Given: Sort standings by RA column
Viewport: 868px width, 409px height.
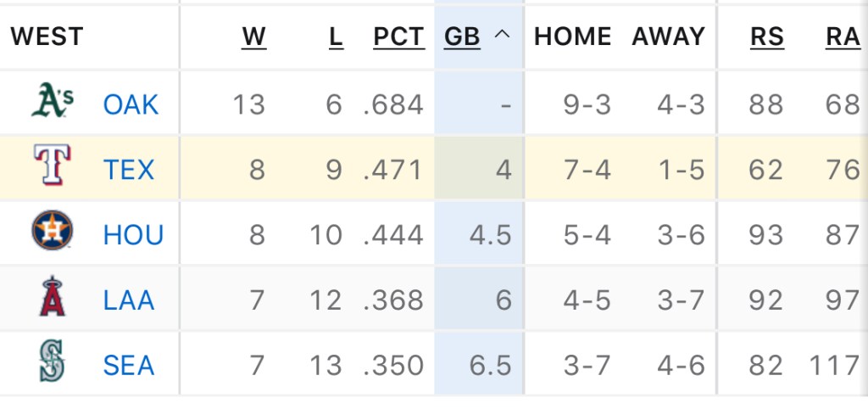Looking at the screenshot, I should pyautogui.click(x=843, y=36).
